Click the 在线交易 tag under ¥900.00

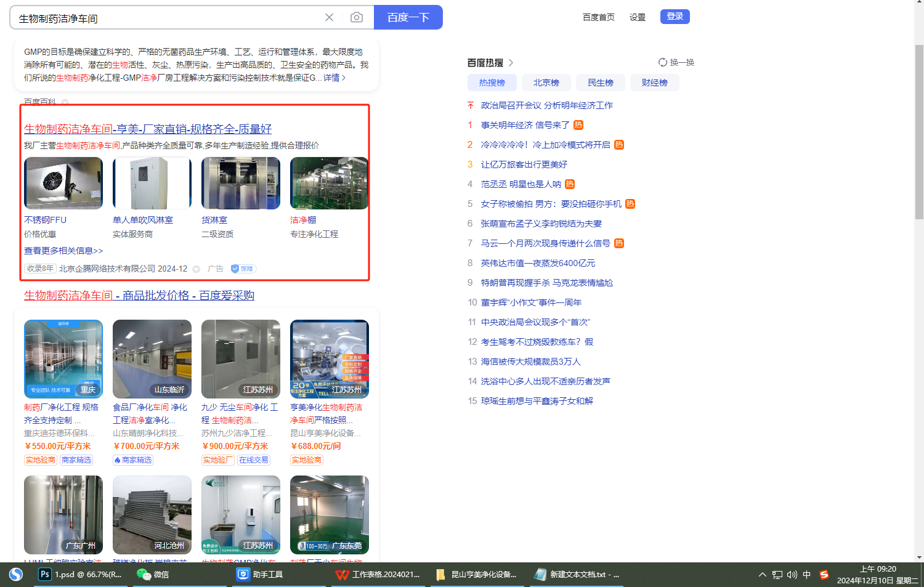pos(254,460)
